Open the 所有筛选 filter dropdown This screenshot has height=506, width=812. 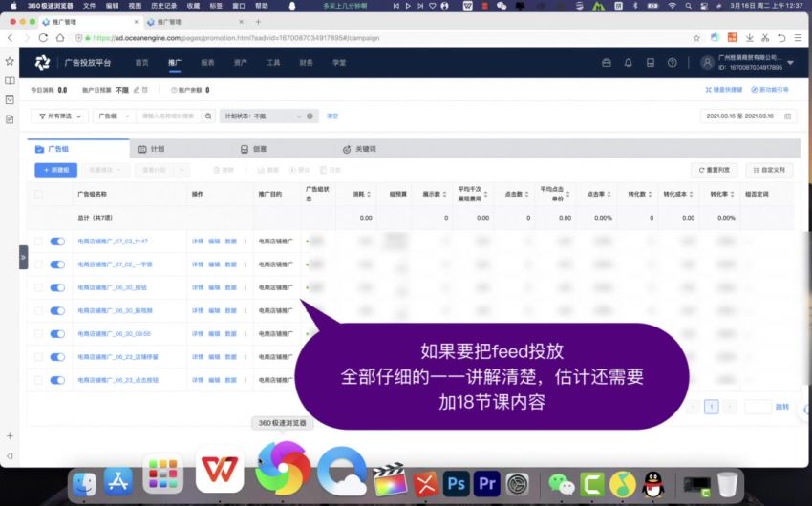(59, 116)
